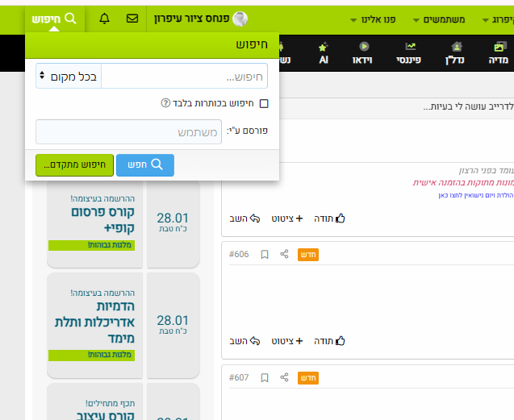Click the חדש badge on post #607
514x420 pixels.
click(308, 378)
